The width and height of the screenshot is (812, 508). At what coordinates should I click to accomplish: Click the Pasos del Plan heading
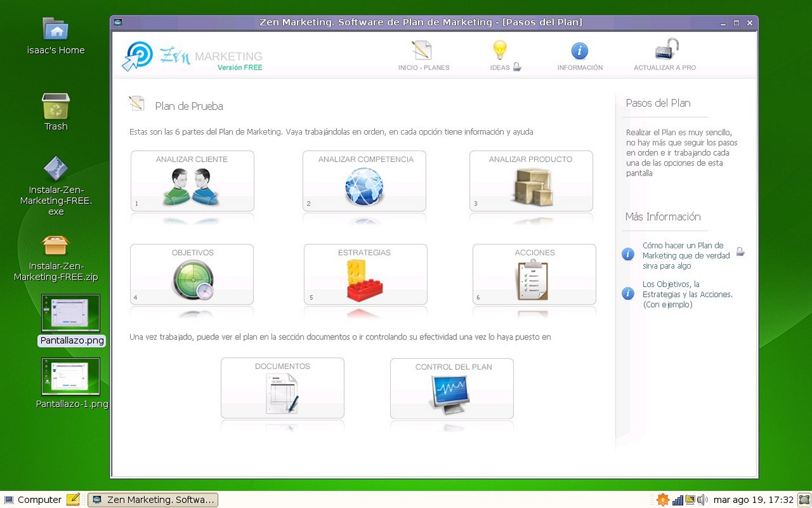[658, 103]
